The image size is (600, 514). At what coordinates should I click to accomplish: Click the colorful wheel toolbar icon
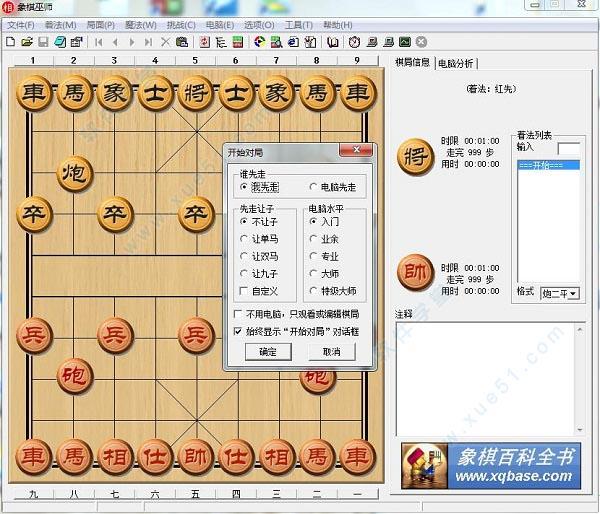(260, 42)
